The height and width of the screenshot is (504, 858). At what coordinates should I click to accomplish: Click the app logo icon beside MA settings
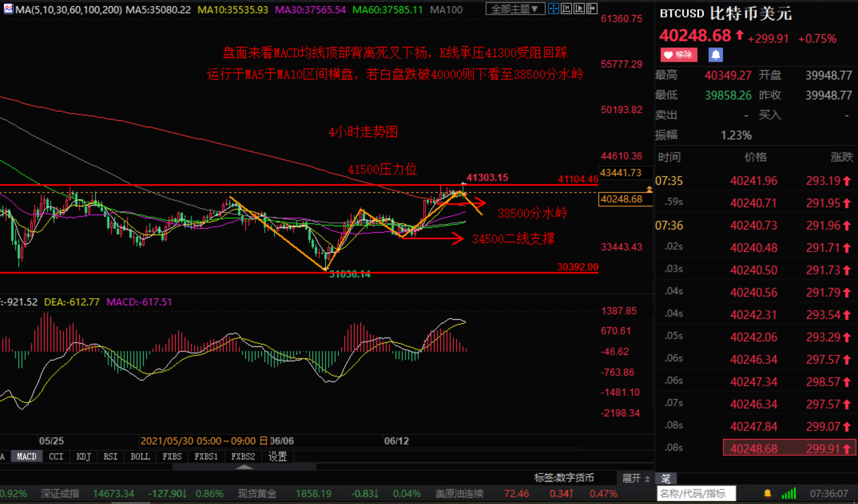[8, 9]
